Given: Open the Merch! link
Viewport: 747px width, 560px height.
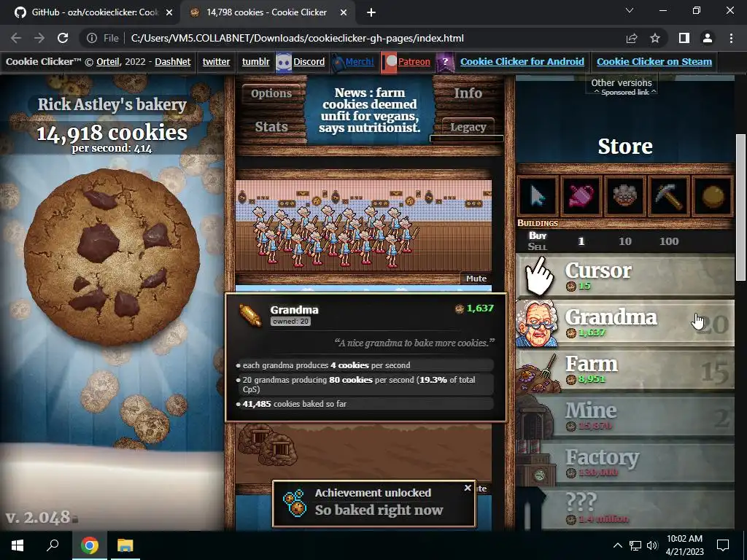Looking at the screenshot, I should point(359,61).
